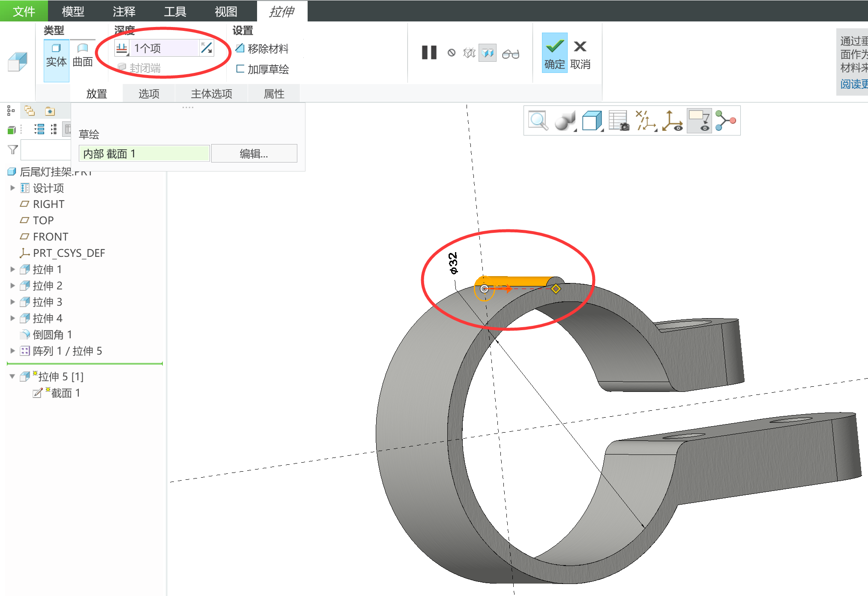Toggle the annotation display icon
Image resolution: width=868 pixels, height=596 pixels.
(x=699, y=120)
